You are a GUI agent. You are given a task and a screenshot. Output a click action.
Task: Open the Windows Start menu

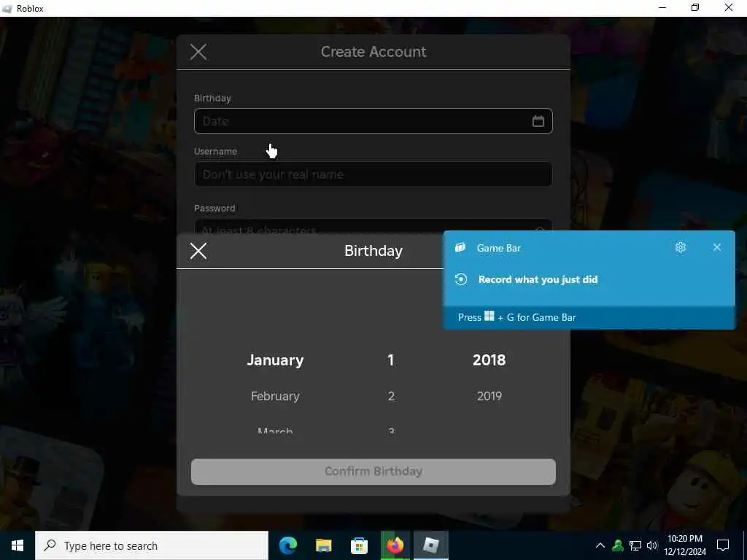18,545
